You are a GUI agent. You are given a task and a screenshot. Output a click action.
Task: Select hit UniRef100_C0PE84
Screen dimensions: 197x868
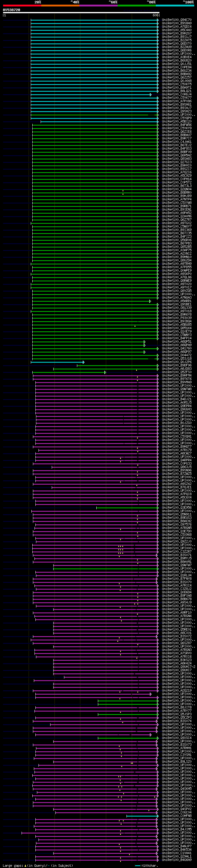tap(177, 67)
